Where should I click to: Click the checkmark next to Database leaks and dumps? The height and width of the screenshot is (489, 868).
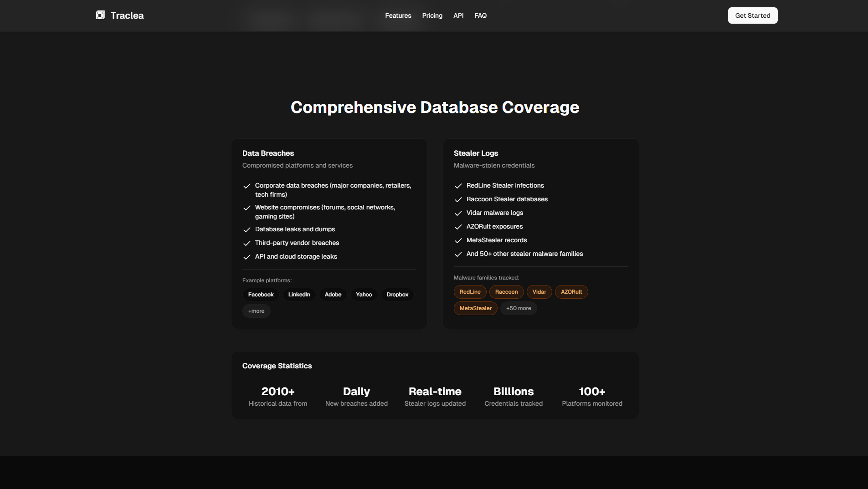(x=247, y=230)
